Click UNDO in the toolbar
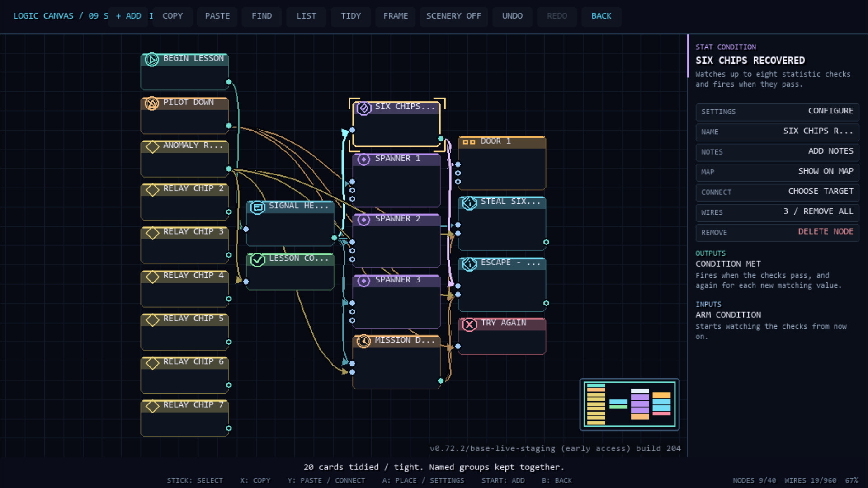Viewport: 868px width, 488px height. (x=512, y=16)
